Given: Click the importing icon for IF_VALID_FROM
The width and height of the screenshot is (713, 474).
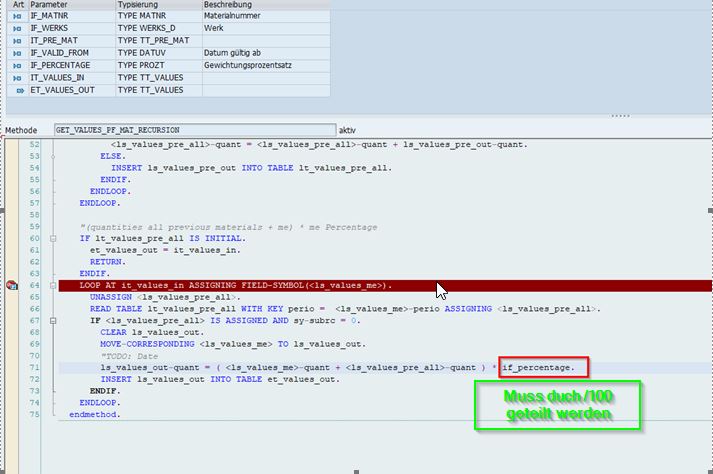Looking at the screenshot, I should pos(18,53).
